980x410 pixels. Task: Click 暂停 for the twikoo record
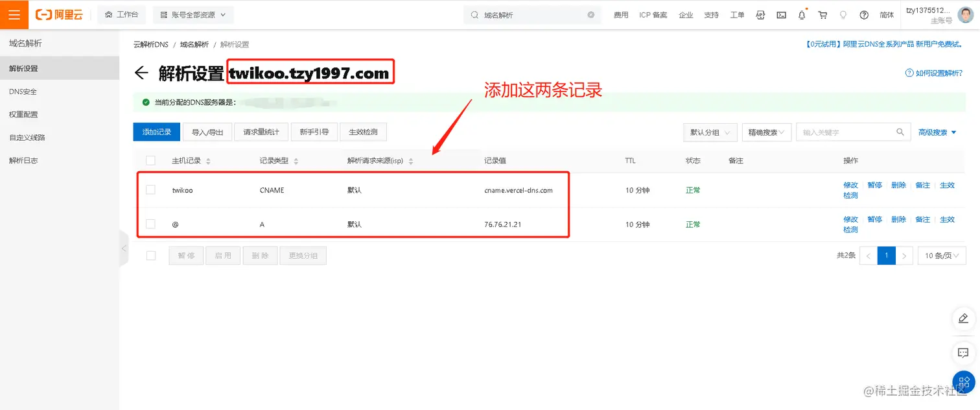875,185
